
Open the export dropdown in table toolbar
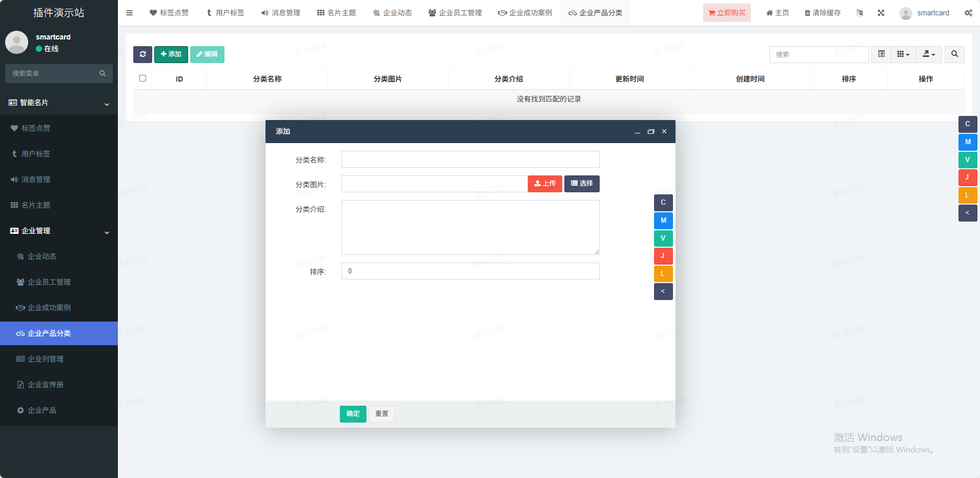tap(929, 54)
